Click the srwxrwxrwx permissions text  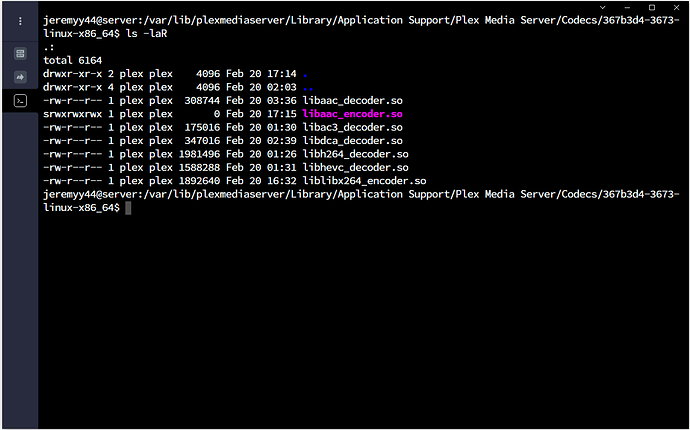73,114
